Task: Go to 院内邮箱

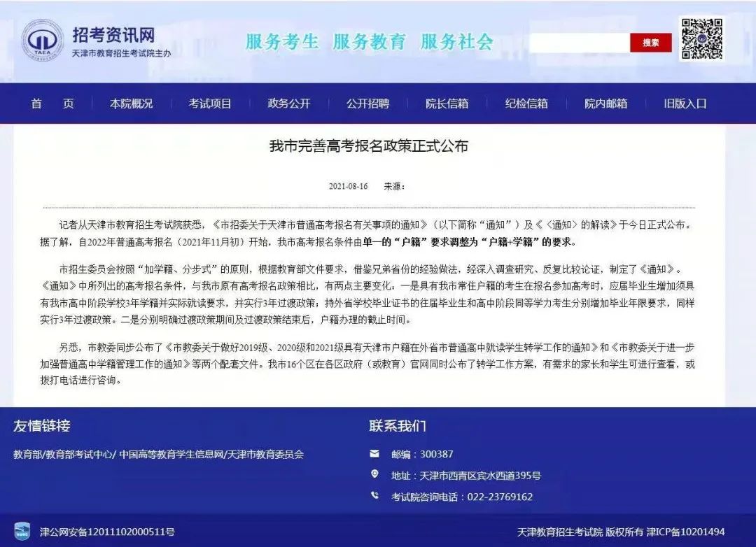Action: (x=606, y=104)
